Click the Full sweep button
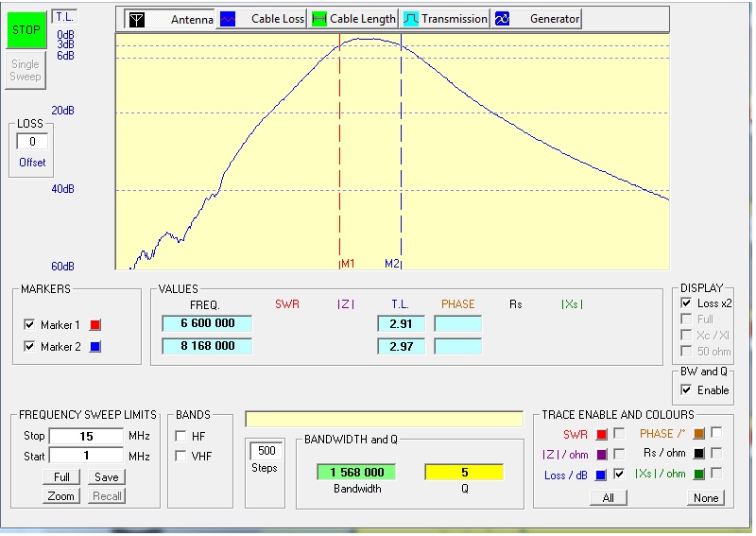 pyautogui.click(x=61, y=477)
